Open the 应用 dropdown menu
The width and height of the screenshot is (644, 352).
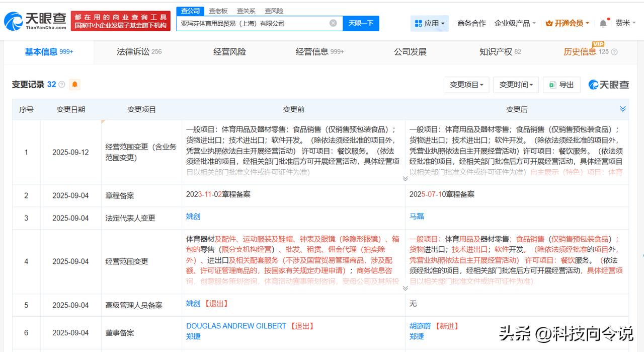pyautogui.click(x=429, y=23)
